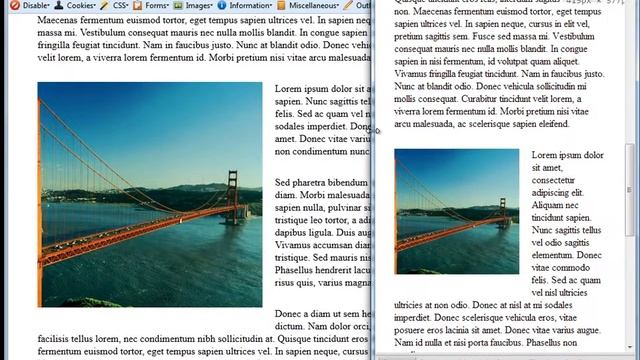
Task: Click the large Golden Gate Bridge image
Action: [150, 194]
